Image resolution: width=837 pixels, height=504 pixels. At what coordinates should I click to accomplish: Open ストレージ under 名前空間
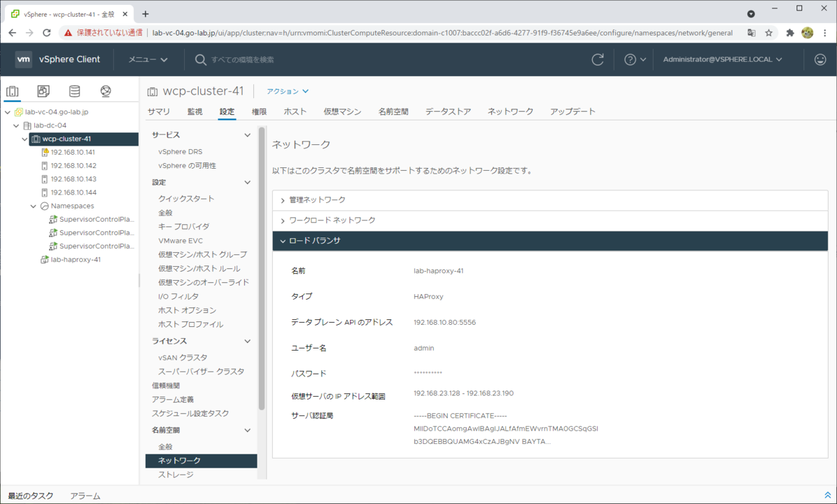pyautogui.click(x=176, y=475)
